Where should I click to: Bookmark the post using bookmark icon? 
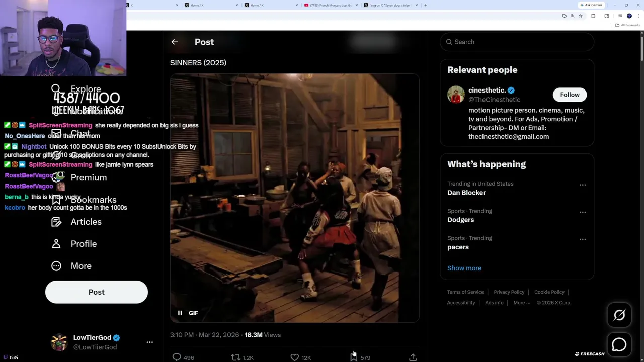coord(354,357)
